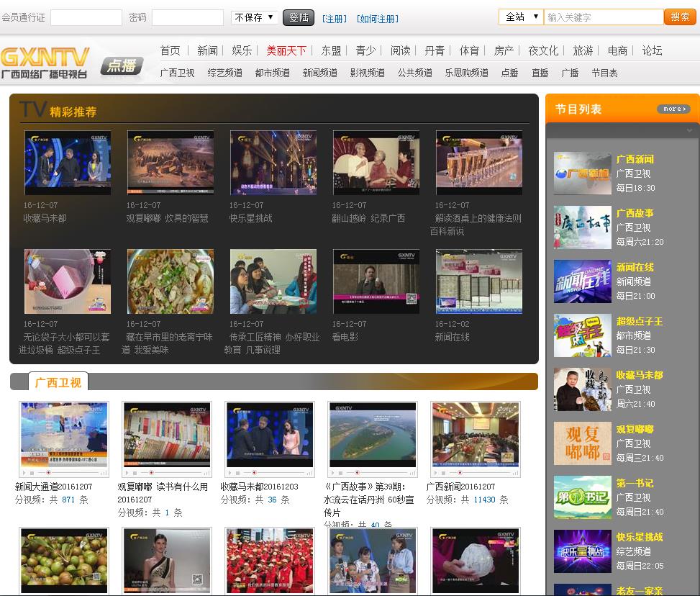This screenshot has width=700, height=596.
Task: Go to 首页 in main navigation
Action: 170,50
